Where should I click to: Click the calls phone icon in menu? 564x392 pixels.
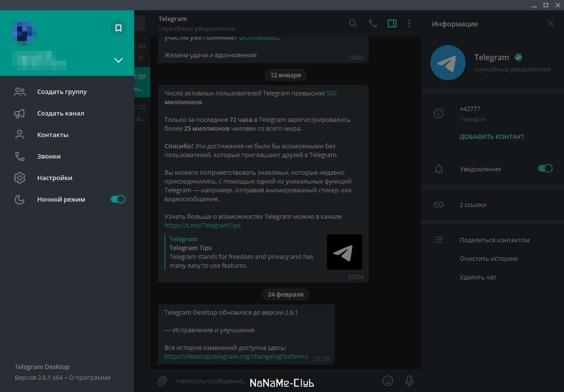point(20,157)
